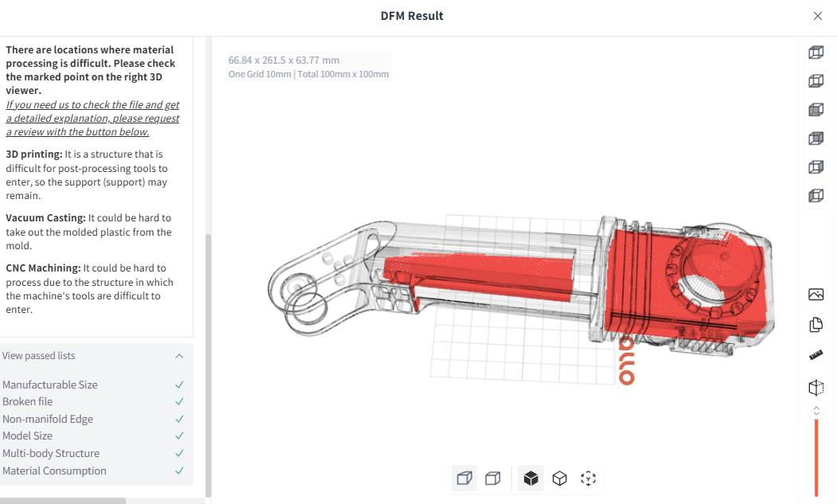The width and height of the screenshot is (837, 504).
Task: Activate the measurement ruler tool
Action: (815, 354)
